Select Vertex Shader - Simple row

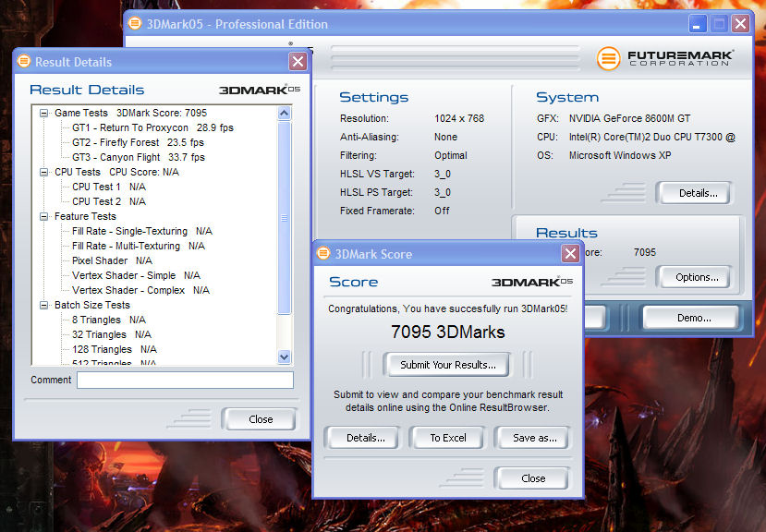click(136, 275)
